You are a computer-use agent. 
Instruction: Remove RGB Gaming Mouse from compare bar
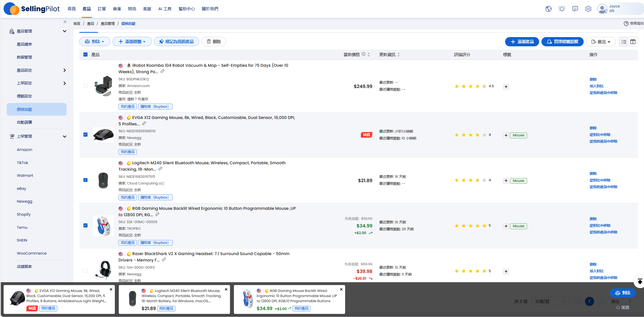tap(341, 289)
